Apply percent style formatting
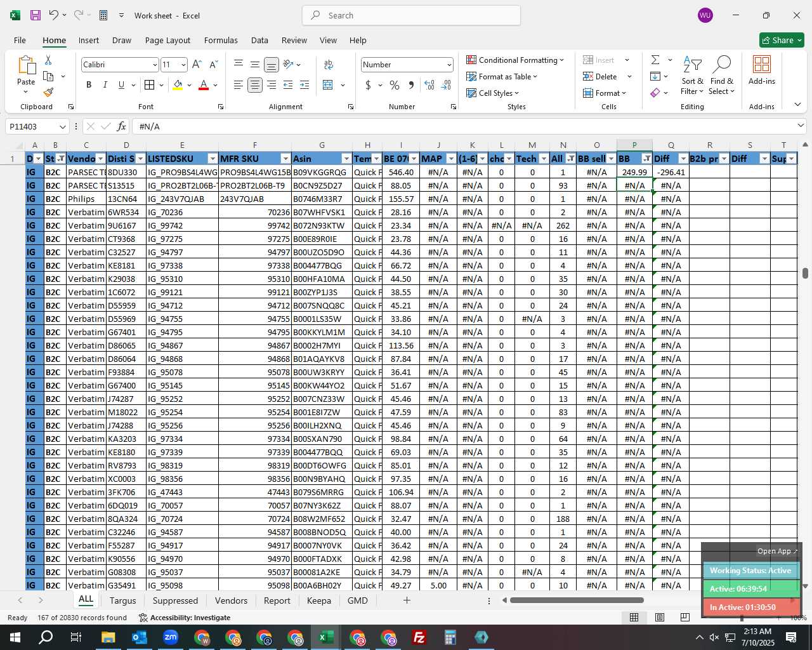 pyautogui.click(x=395, y=85)
